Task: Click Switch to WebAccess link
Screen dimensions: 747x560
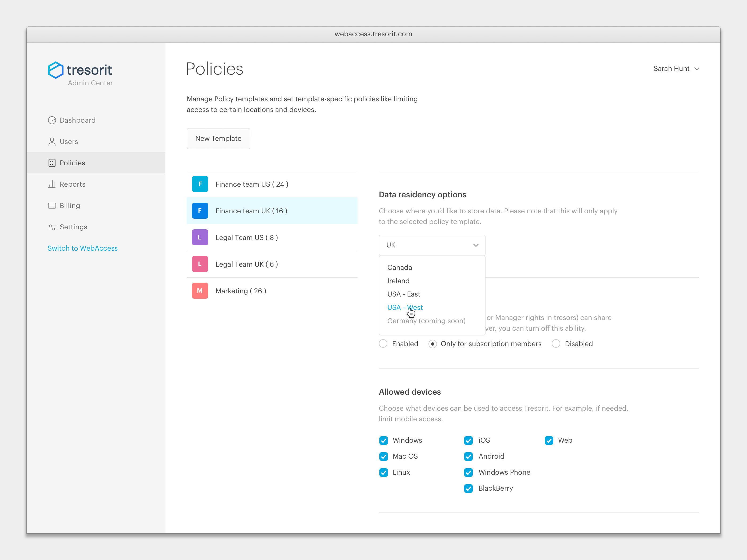Action: pos(82,248)
